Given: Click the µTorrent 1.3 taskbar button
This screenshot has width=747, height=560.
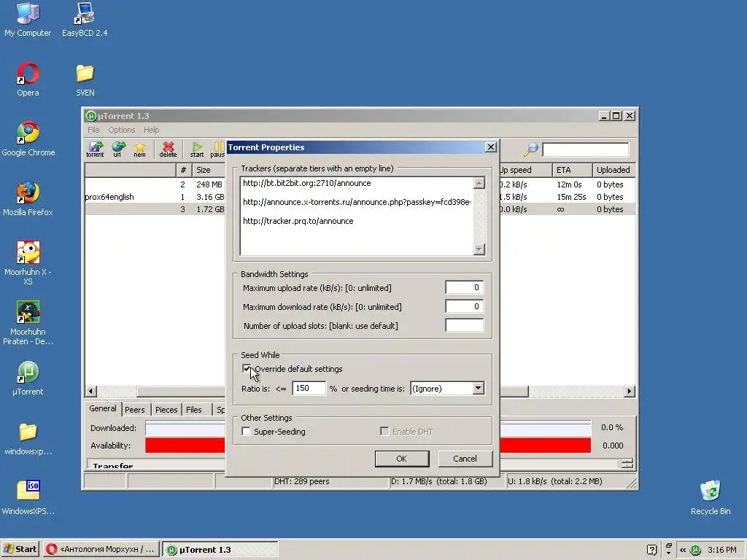Looking at the screenshot, I should click(x=220, y=549).
